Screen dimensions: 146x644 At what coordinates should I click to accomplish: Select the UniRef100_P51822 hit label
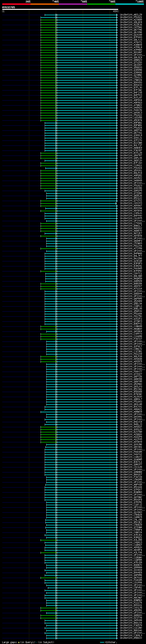tap(131, 115)
